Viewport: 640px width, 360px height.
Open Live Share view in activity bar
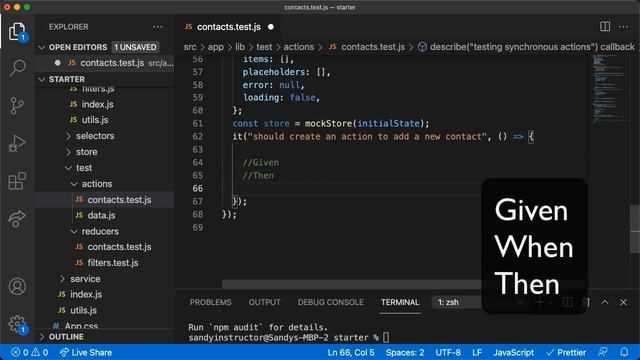[x=17, y=219]
